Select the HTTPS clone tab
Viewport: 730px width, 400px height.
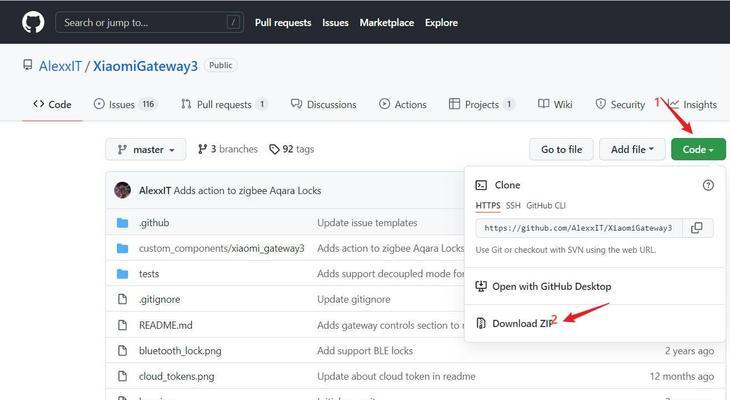(488, 205)
